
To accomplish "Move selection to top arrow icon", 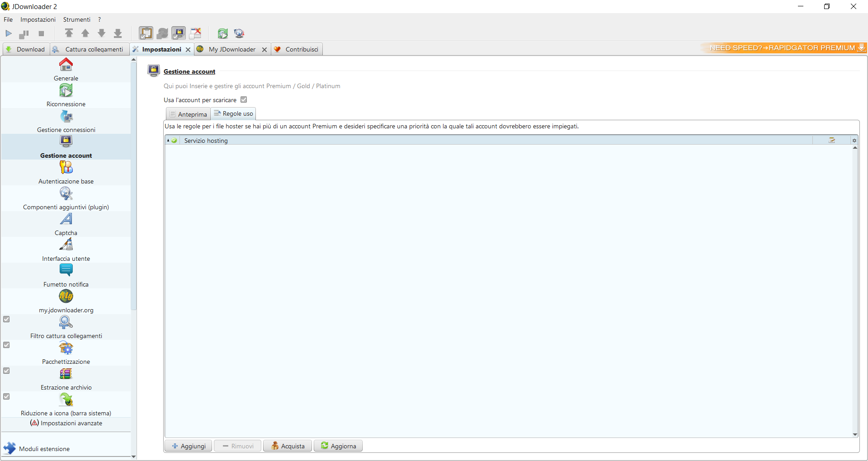I will 69,33.
